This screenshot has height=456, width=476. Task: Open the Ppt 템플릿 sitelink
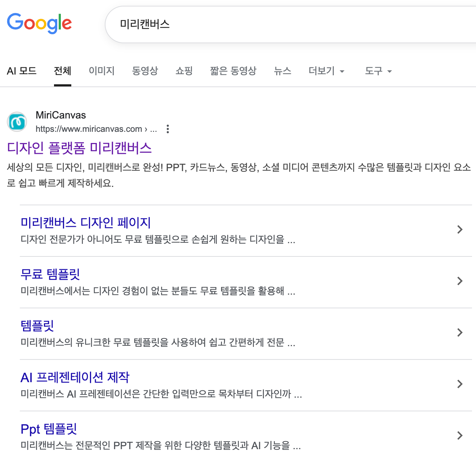tap(49, 429)
